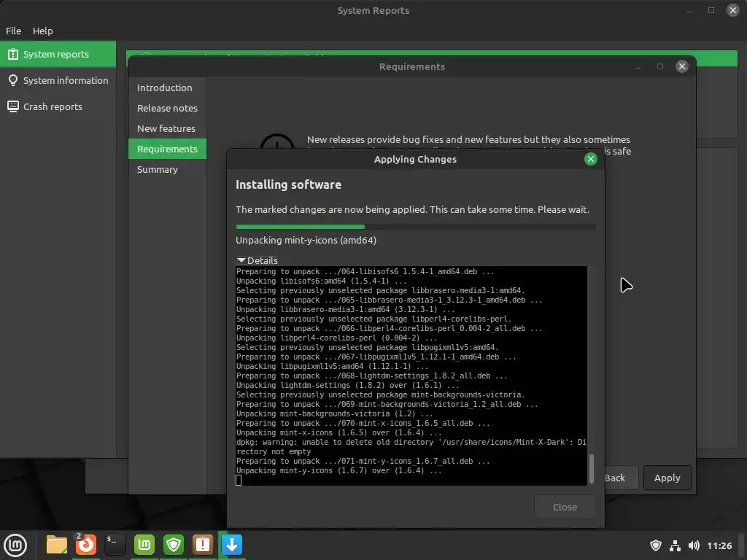Click 'Unpacking mint-backgrounds-victoria (1.2)' line
747x560 pixels.
click(334, 413)
